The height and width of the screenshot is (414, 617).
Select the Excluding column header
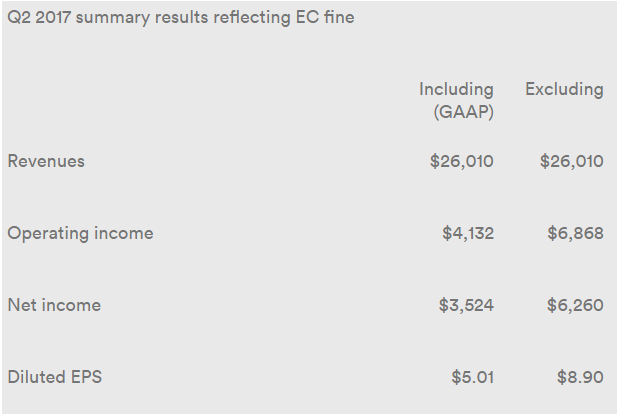[x=564, y=89]
